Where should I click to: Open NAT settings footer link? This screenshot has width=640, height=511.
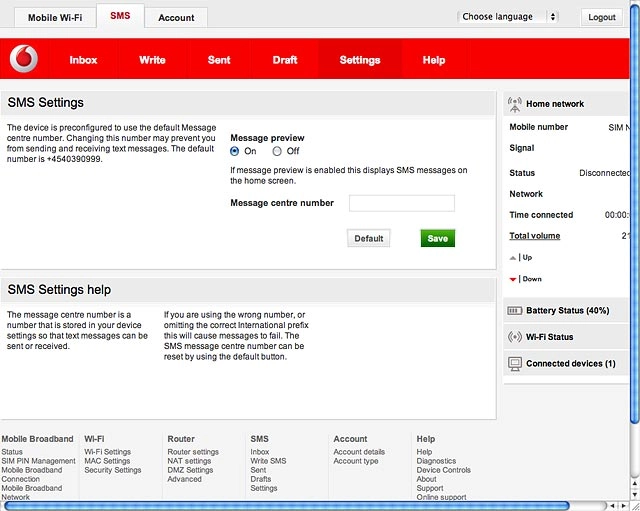[189, 461]
